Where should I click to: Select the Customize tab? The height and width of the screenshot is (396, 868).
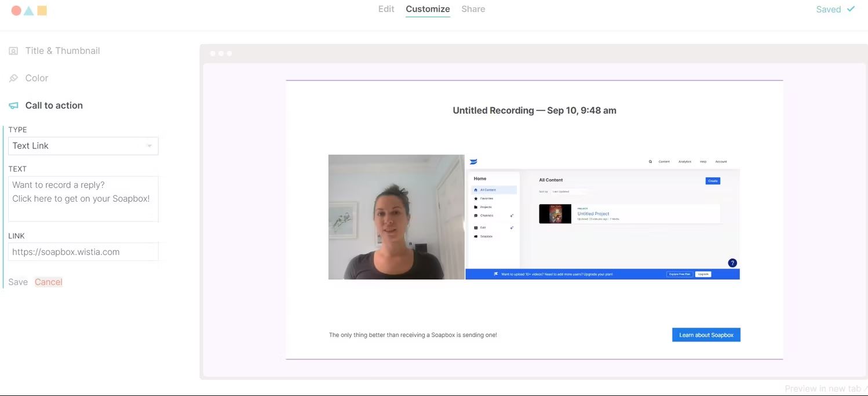coord(428,9)
